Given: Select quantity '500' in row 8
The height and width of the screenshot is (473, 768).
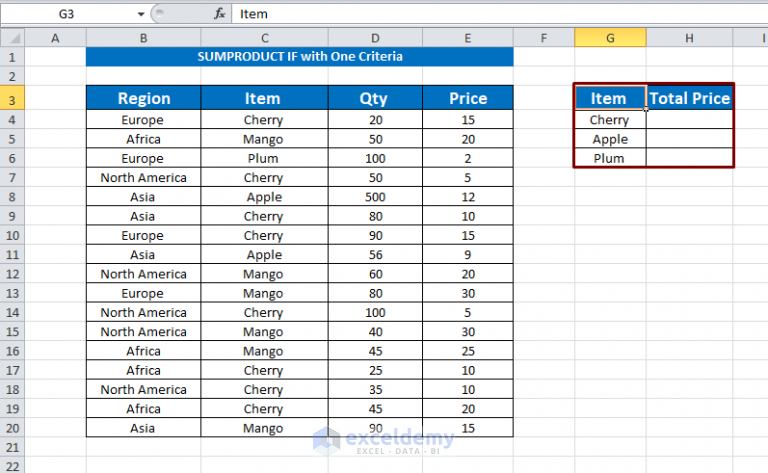Looking at the screenshot, I should coord(375,197).
